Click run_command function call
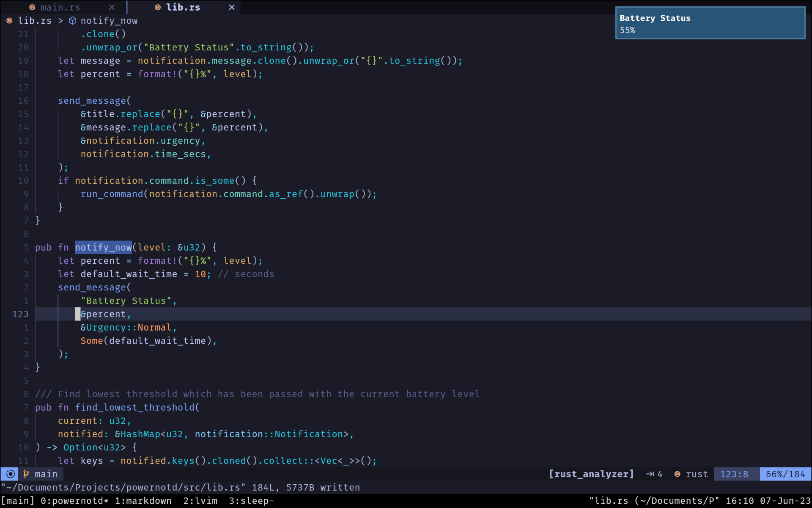Image resolution: width=812 pixels, height=508 pixels. [x=112, y=194]
